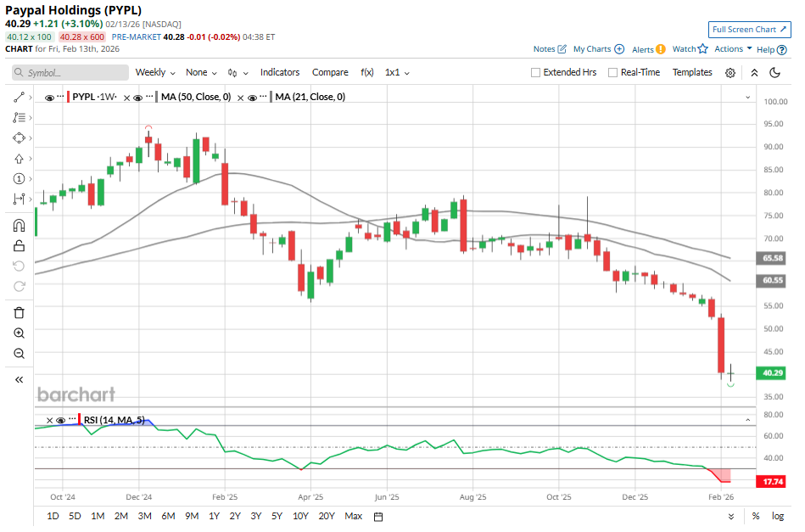Switch to log scale
Screen dimensions: 805x532
tap(778, 517)
